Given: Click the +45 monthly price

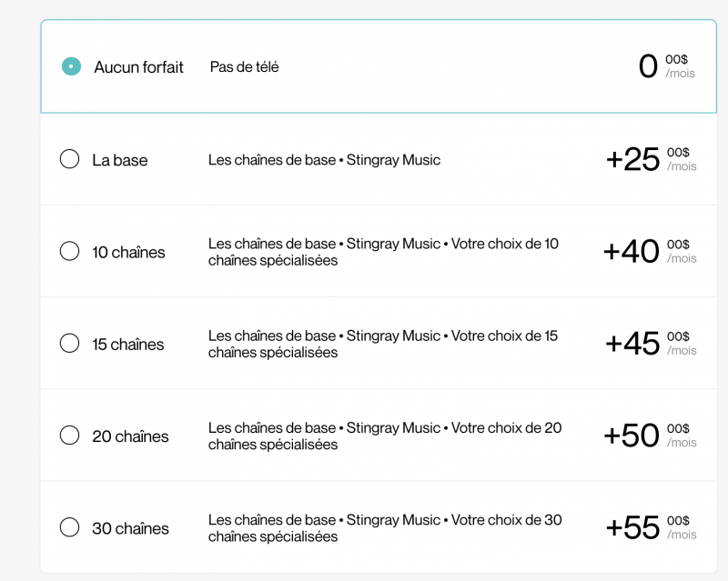Looking at the screenshot, I should (632, 343).
